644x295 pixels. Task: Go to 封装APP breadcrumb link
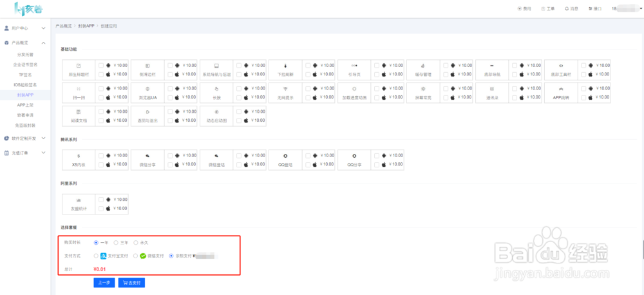coord(86,26)
